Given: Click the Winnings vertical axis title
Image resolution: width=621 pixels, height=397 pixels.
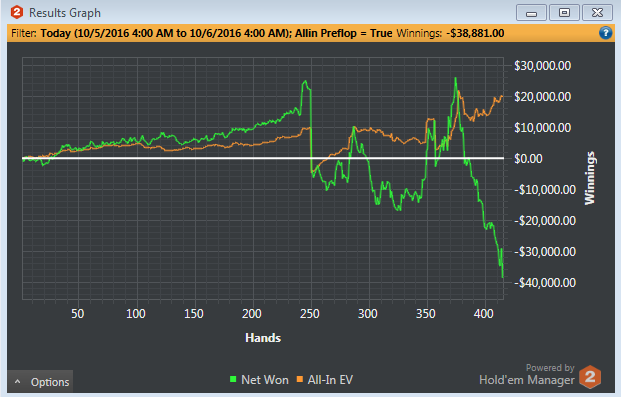Looking at the screenshot, I should (590, 178).
